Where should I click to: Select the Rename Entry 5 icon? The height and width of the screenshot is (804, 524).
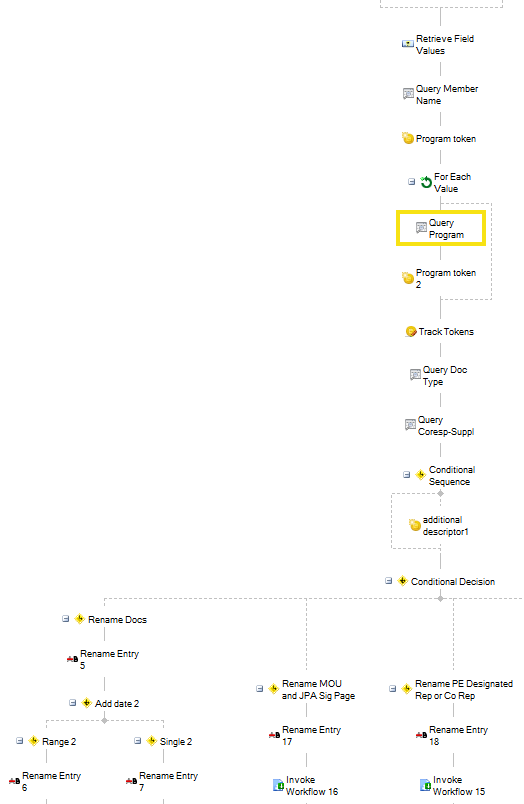point(72,659)
